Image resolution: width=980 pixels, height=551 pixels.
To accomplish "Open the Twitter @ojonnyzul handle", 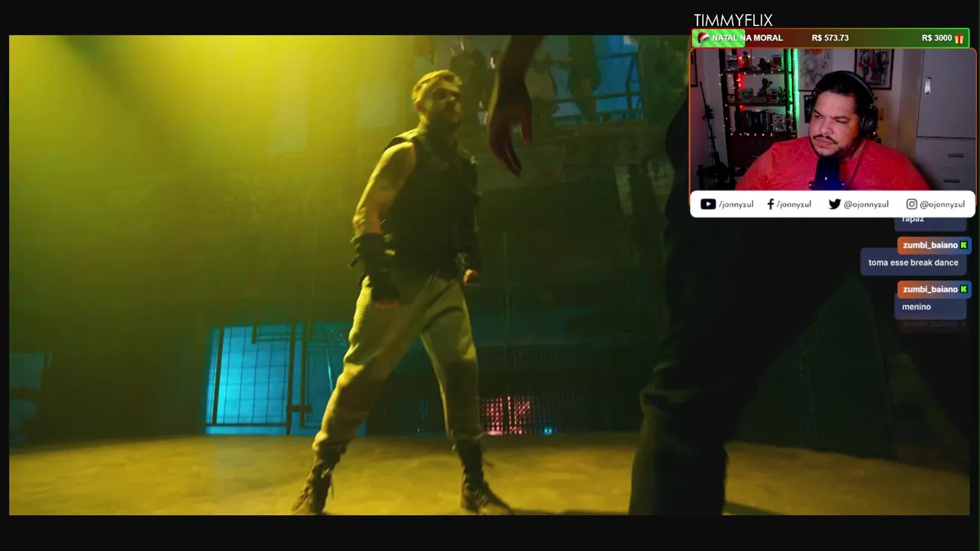I will [866, 204].
